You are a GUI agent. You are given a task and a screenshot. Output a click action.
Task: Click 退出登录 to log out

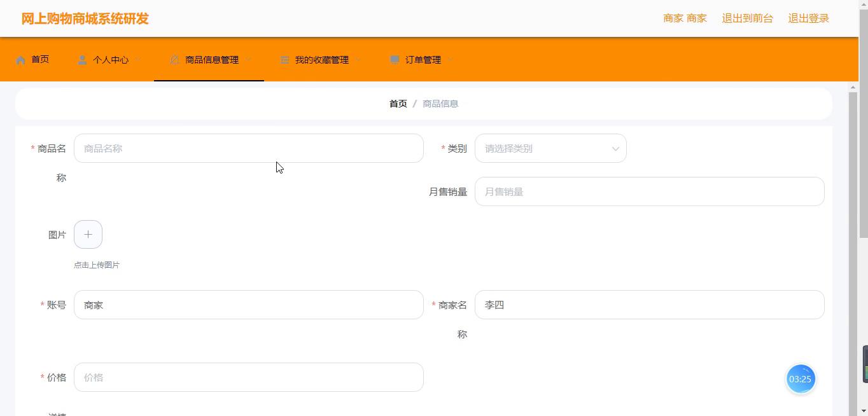pos(808,18)
